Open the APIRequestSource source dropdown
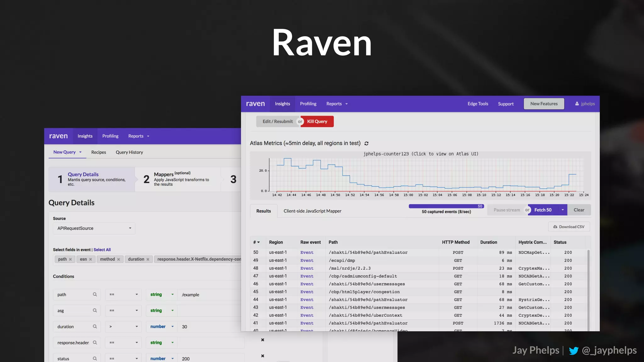644x362 pixels. [94, 228]
